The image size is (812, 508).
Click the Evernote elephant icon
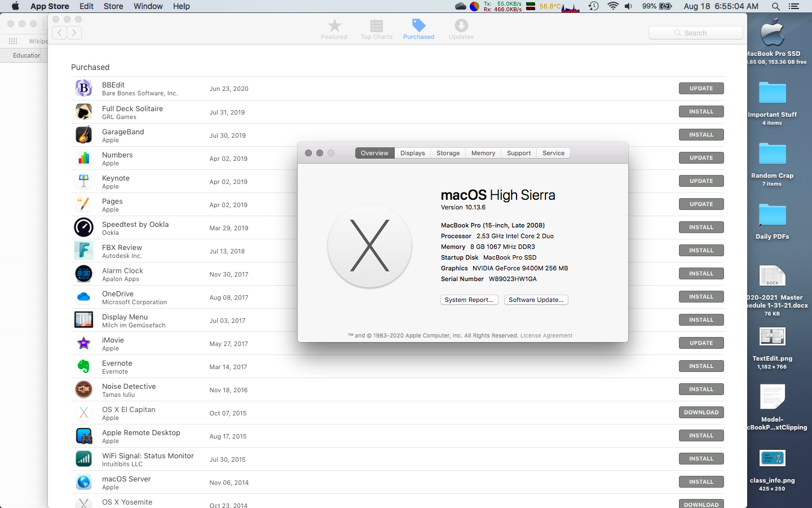[x=83, y=366]
